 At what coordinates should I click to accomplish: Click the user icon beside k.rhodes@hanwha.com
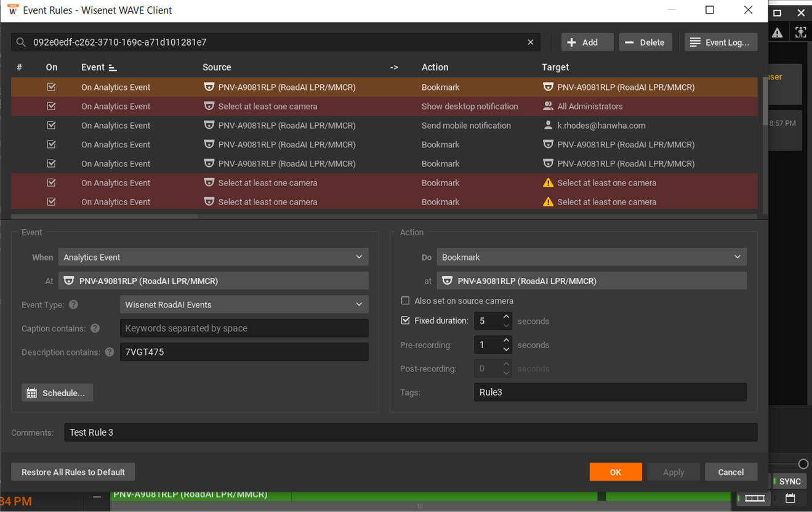click(x=548, y=125)
